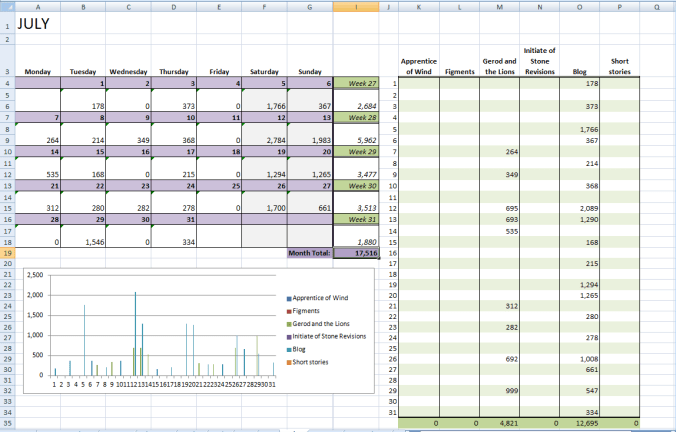
Task: Select Blog value 2,089 for day 12
Action: pos(579,208)
